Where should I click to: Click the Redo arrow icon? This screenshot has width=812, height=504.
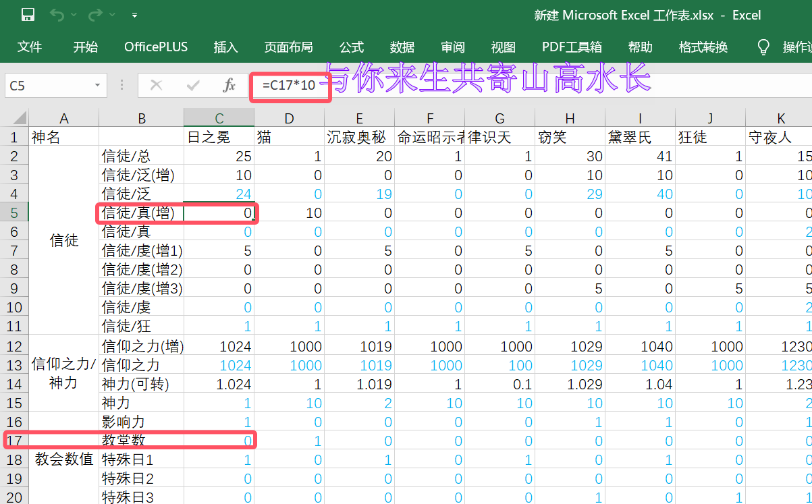click(x=94, y=15)
